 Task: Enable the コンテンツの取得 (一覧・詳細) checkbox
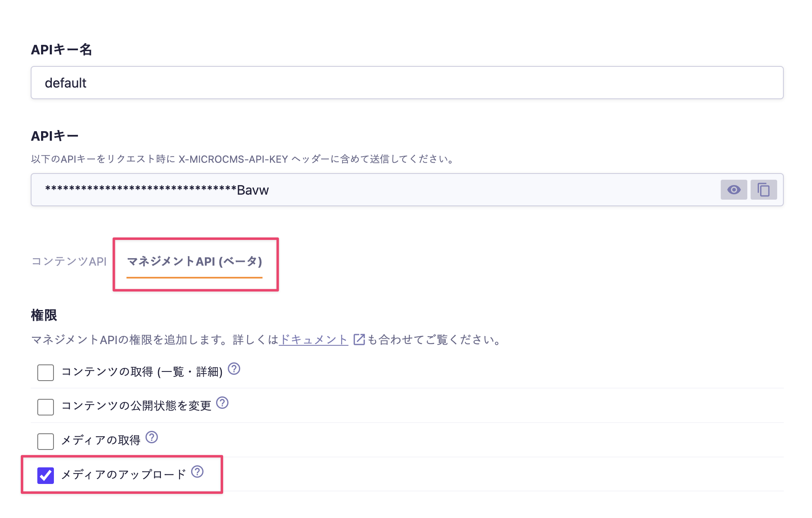coord(46,372)
